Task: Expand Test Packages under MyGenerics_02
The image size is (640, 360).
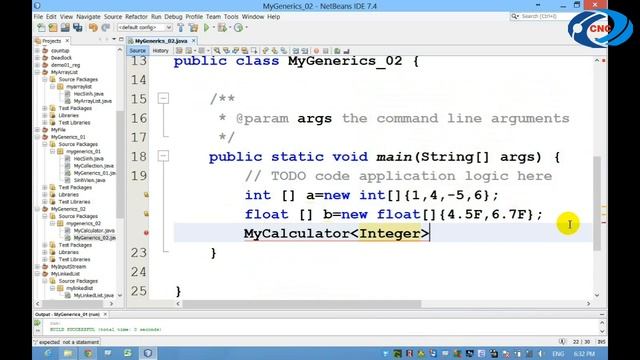Action: coord(45,245)
